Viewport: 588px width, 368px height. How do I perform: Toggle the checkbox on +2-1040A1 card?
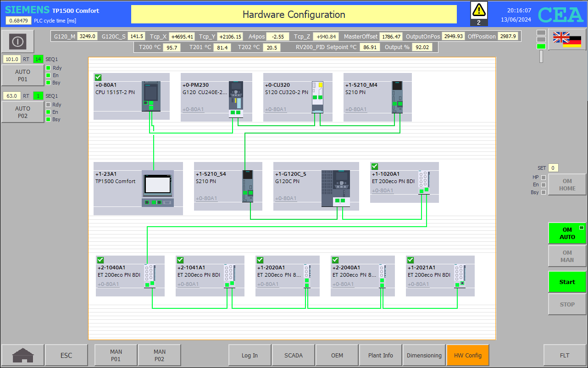(x=100, y=260)
